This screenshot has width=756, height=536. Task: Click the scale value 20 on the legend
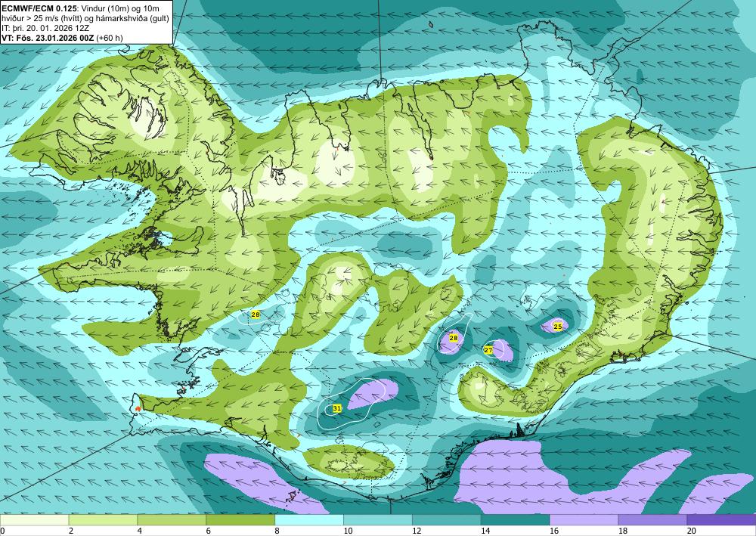(692, 531)
